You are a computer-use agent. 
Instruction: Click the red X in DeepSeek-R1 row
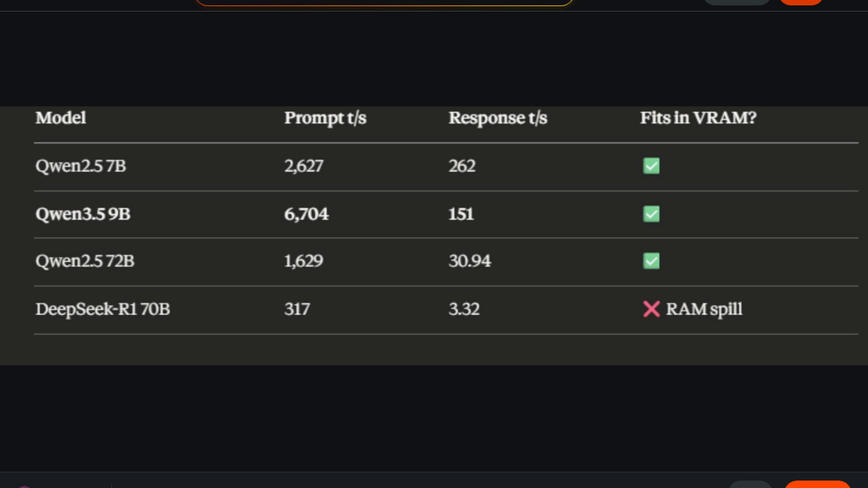(651, 309)
